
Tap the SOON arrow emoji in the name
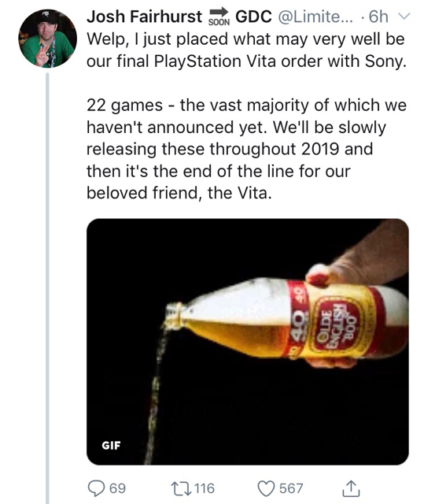pyautogui.click(x=219, y=17)
